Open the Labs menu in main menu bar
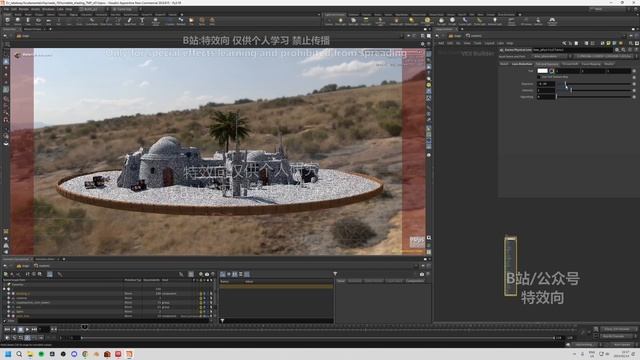 [x=60, y=9]
